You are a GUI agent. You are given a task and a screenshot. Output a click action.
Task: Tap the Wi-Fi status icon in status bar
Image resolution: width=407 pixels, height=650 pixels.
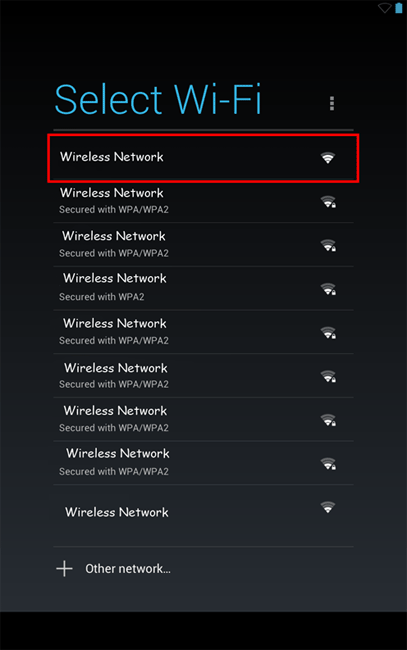click(x=385, y=8)
